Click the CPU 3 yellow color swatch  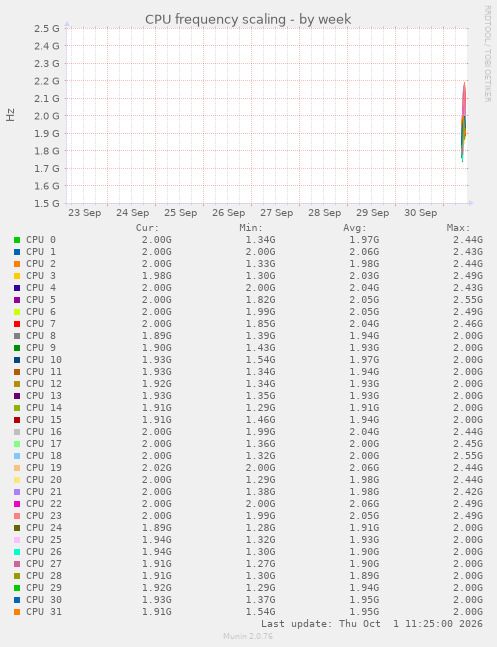pos(17,276)
